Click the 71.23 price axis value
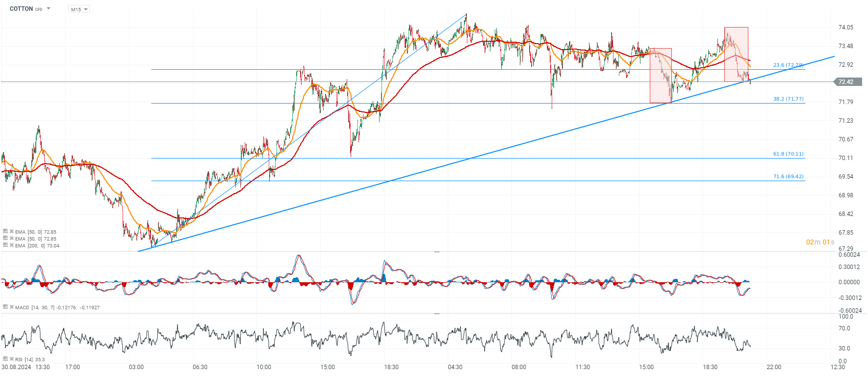Viewport: 868px width, 376px height. click(x=846, y=121)
